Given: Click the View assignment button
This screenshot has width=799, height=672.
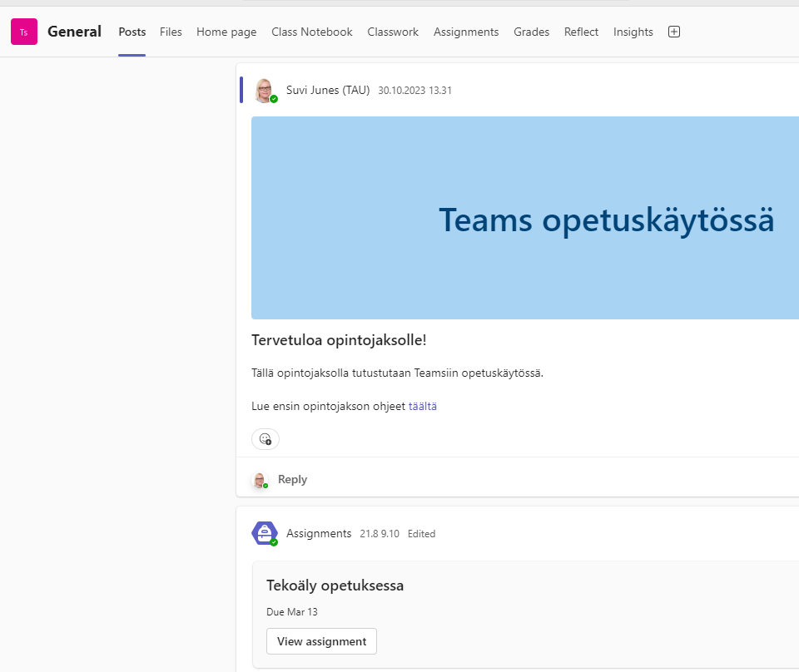Looking at the screenshot, I should [x=321, y=641].
